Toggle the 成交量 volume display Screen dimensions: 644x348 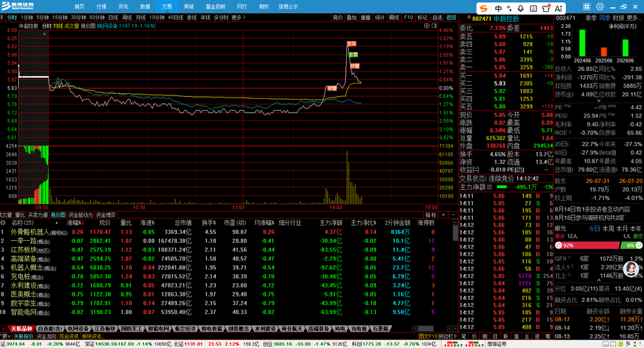tap(71, 26)
